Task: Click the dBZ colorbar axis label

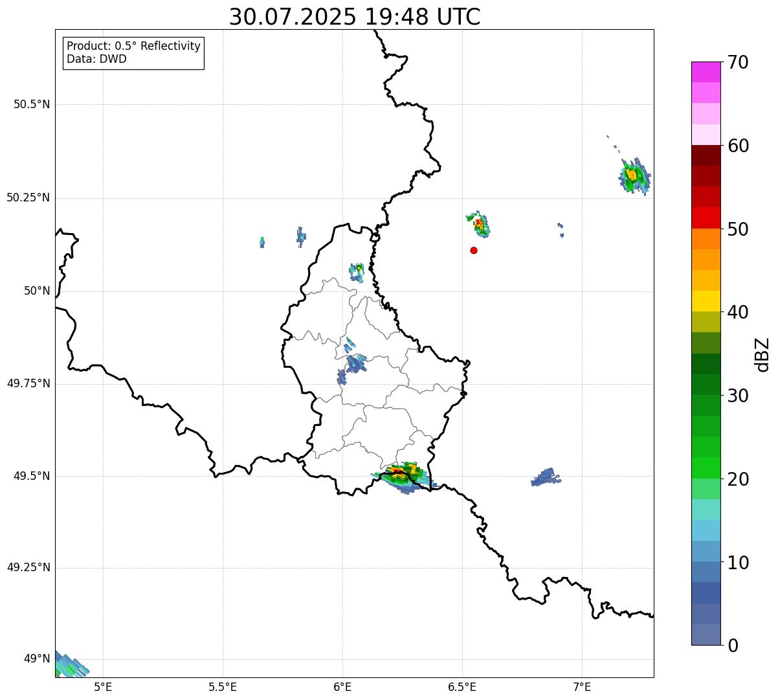Action: (762, 354)
